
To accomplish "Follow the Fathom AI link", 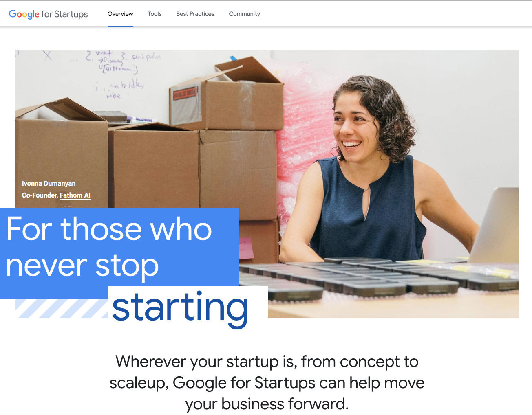I will (x=75, y=195).
